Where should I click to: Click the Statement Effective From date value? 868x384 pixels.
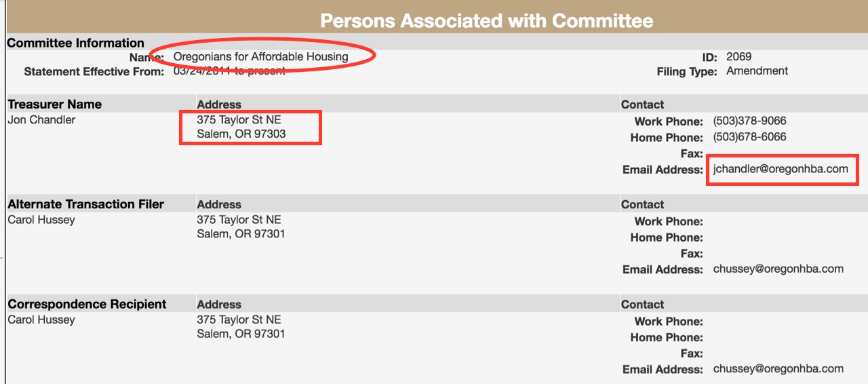coord(229,71)
